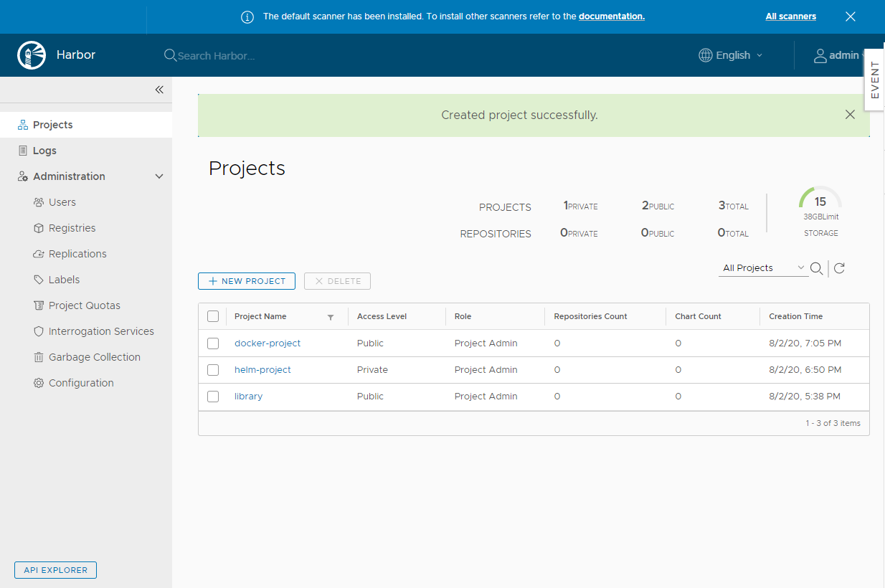Go to Registries page
The image size is (885, 588).
point(72,228)
